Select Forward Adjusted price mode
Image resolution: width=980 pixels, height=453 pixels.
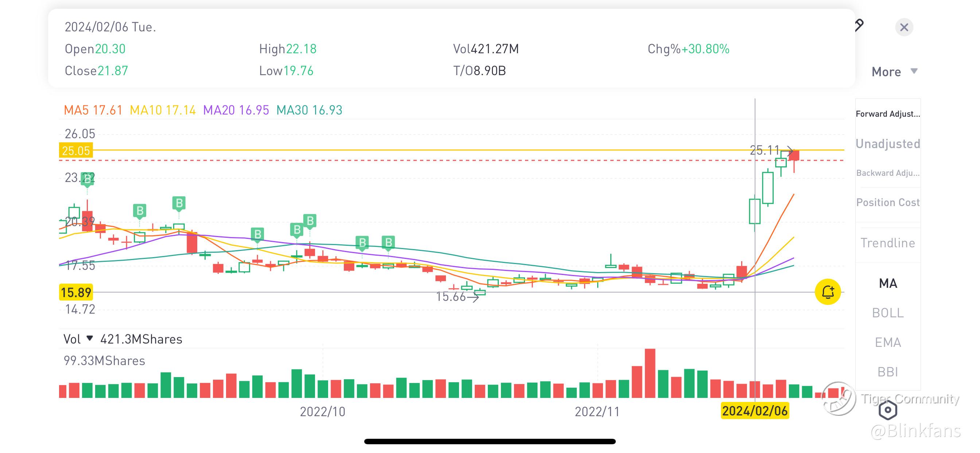tap(887, 114)
